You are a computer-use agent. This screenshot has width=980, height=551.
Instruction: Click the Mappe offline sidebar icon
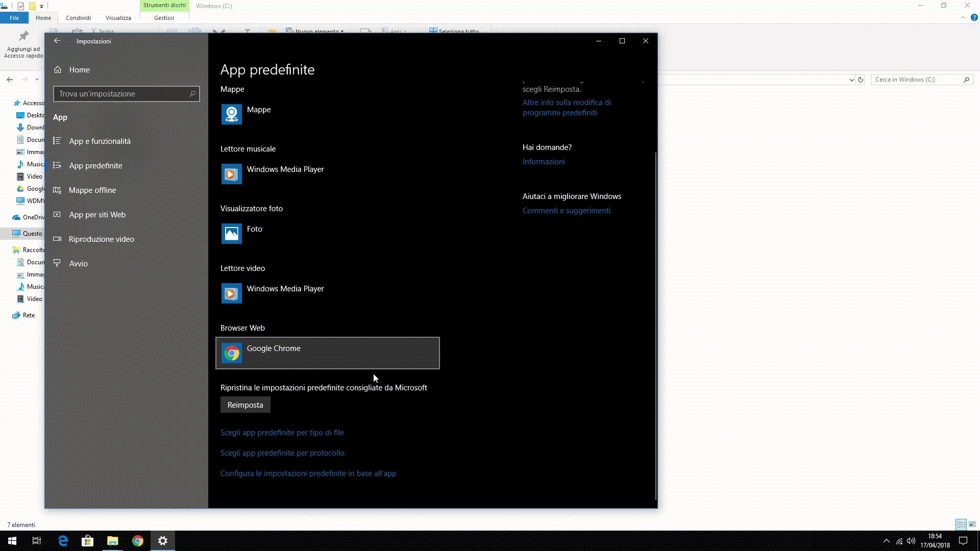click(57, 190)
